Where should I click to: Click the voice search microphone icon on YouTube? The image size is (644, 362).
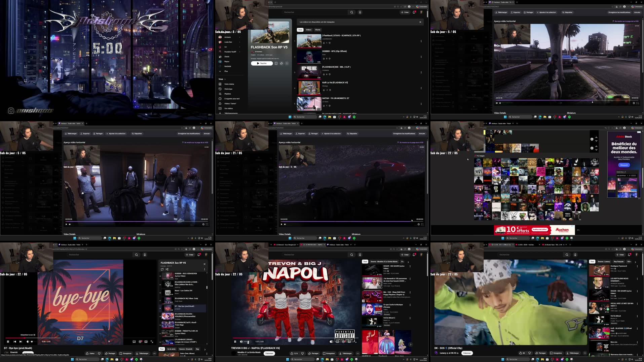(x=359, y=12)
